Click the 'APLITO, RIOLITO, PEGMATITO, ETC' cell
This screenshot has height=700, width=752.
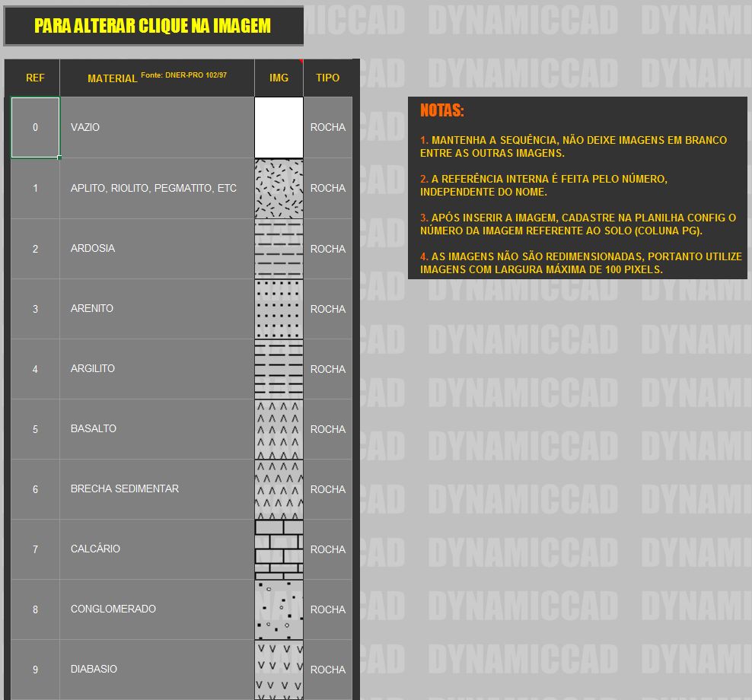(x=157, y=189)
